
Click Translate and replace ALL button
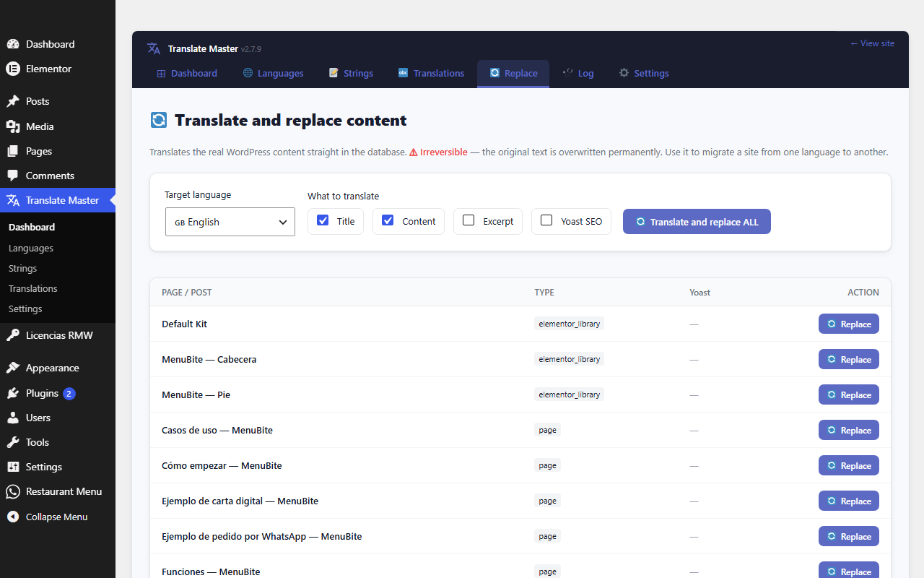697,222
